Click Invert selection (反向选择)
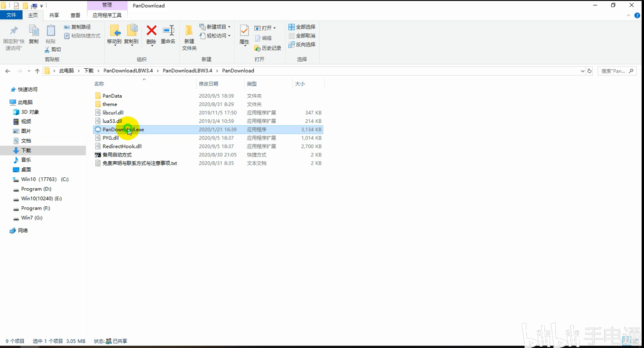 (302, 44)
